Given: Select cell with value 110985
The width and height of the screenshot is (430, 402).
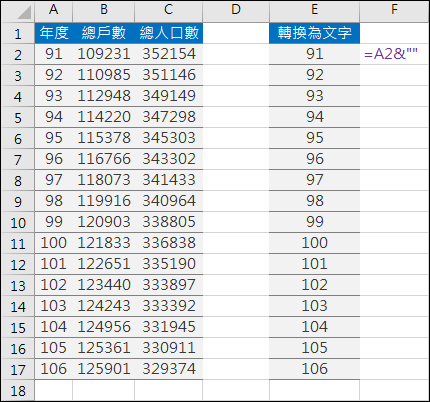Looking at the screenshot, I should (104, 75).
